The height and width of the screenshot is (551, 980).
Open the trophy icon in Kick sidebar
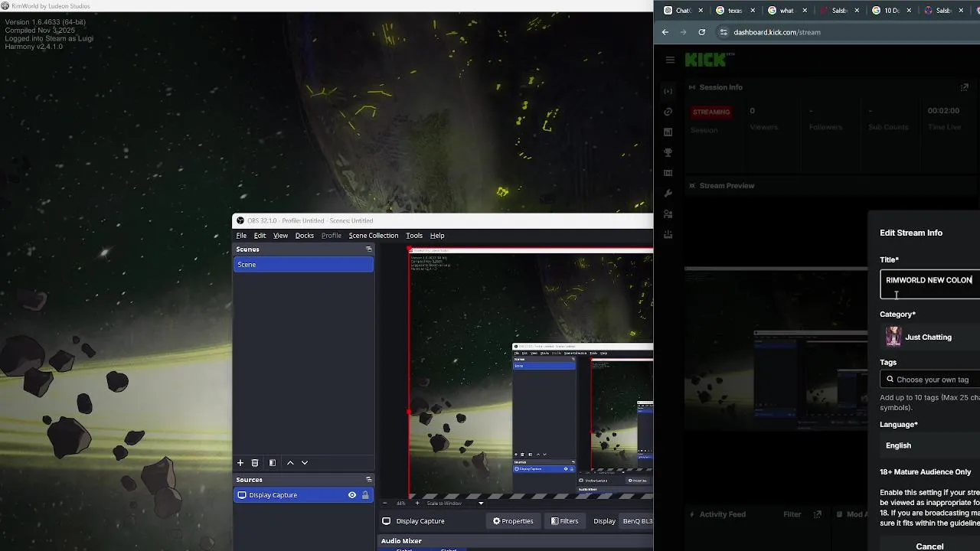coord(668,153)
